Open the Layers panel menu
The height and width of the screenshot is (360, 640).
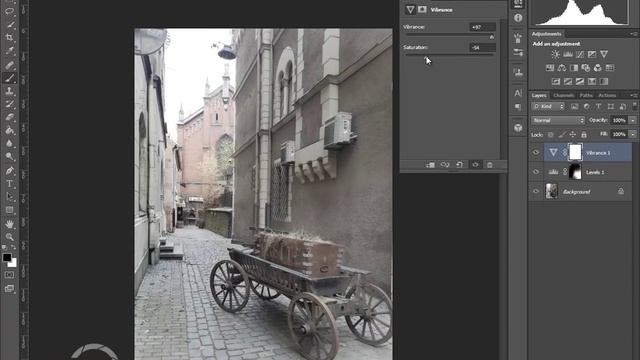pos(633,95)
